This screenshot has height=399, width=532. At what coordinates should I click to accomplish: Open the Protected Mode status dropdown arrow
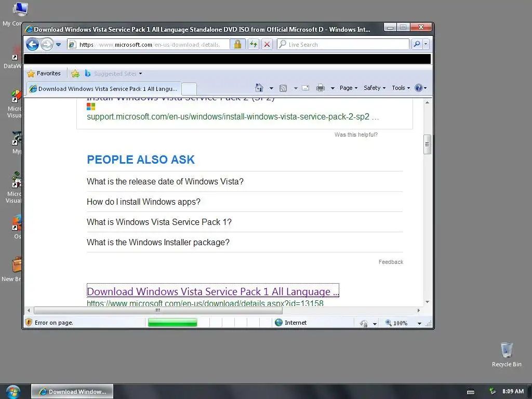[x=375, y=323]
